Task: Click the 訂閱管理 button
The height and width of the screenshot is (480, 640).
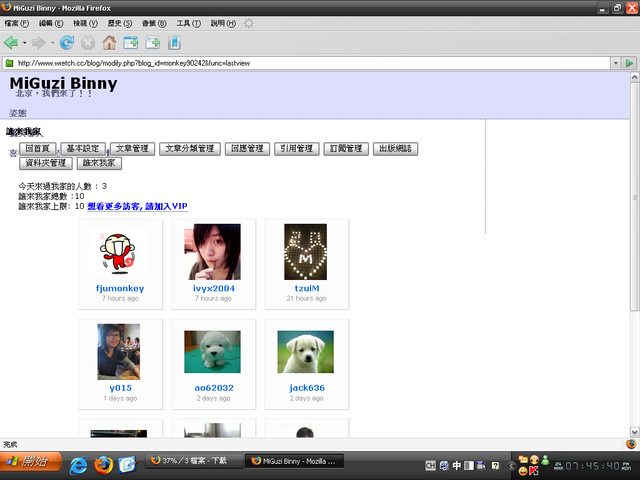Action: point(346,149)
